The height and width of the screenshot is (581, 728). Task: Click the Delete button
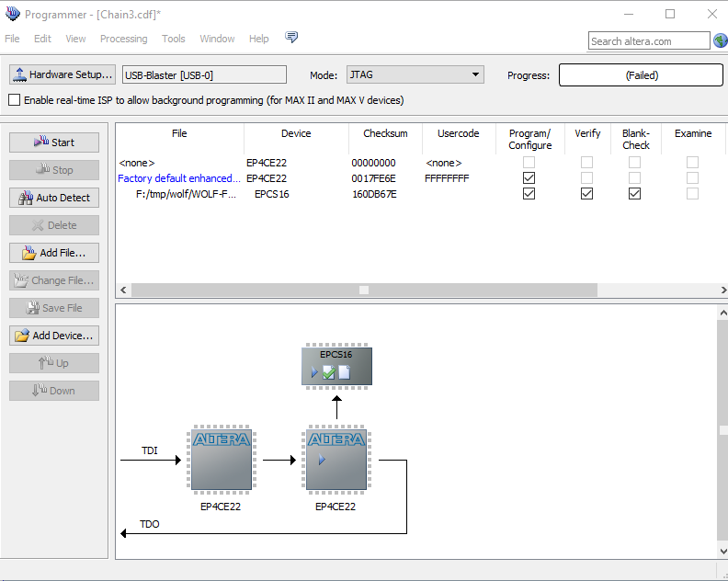[x=54, y=225]
